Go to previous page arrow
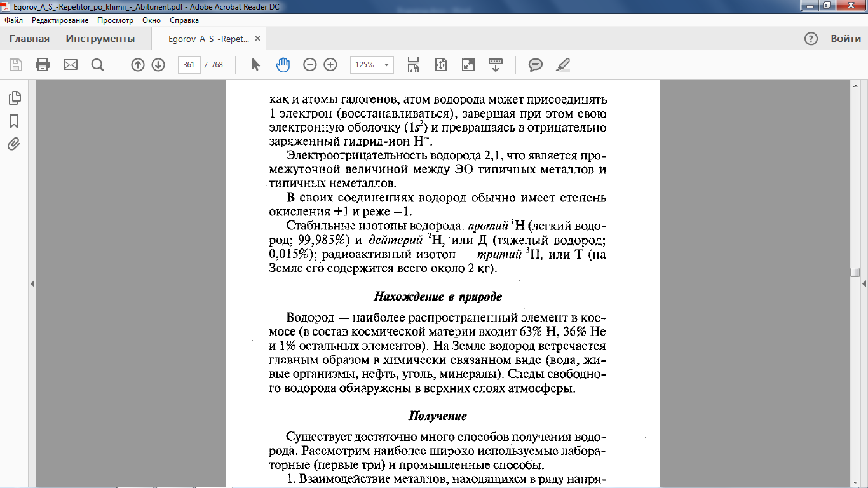 click(x=138, y=64)
